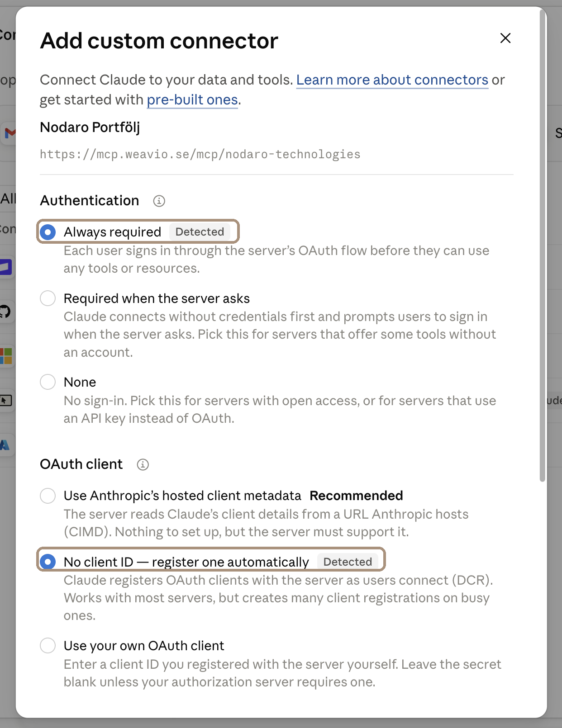Screen dimensions: 562x728
Task: Select the Always required radio button
Action: click(48, 232)
